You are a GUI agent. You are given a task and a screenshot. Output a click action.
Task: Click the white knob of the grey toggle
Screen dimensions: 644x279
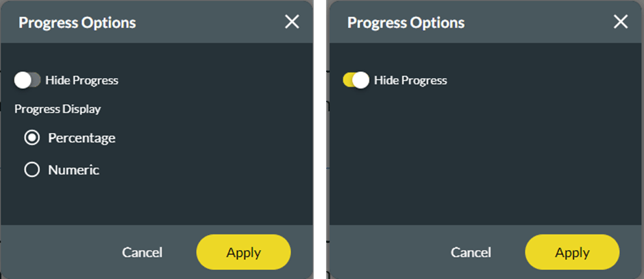click(23, 80)
